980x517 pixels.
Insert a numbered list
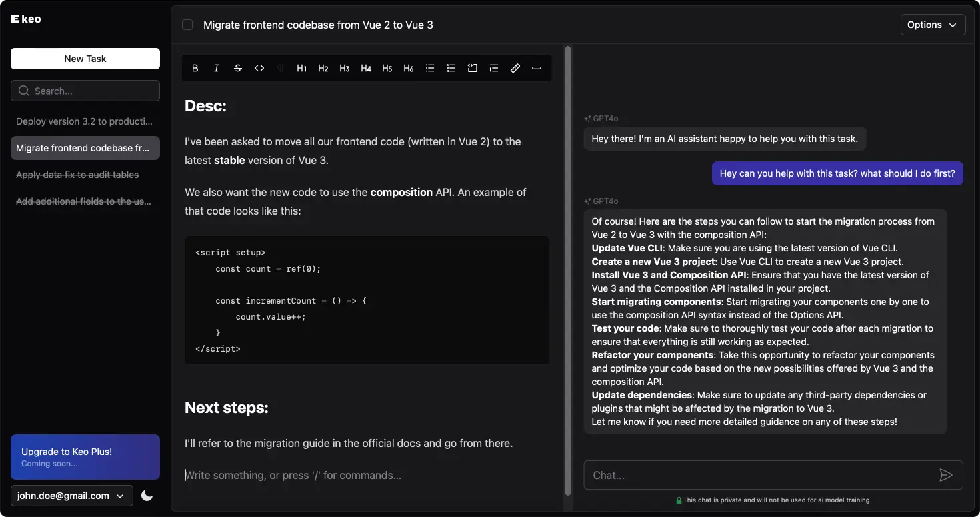451,68
